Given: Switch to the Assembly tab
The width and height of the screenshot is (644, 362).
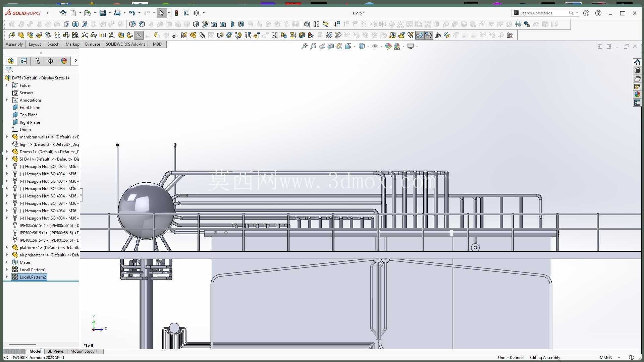Looking at the screenshot, I should click(14, 44).
